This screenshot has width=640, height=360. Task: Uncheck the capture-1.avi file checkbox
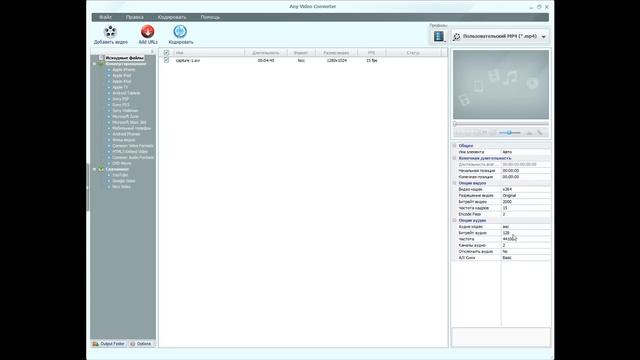coord(166,60)
